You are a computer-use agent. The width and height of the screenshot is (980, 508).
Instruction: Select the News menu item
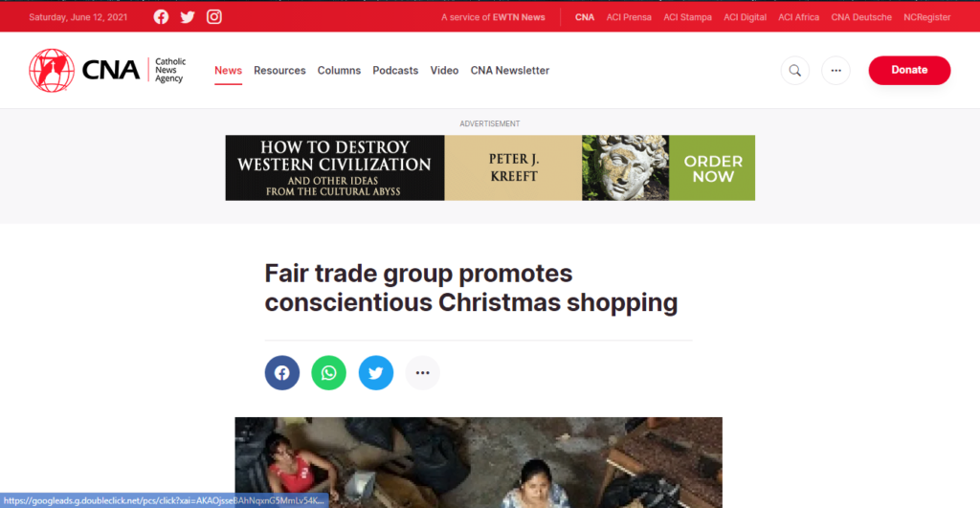pos(228,71)
